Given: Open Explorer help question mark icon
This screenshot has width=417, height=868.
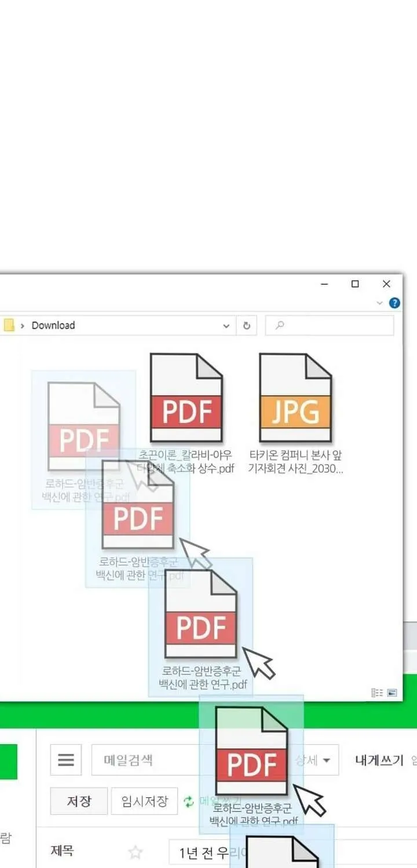Looking at the screenshot, I should coord(394,303).
